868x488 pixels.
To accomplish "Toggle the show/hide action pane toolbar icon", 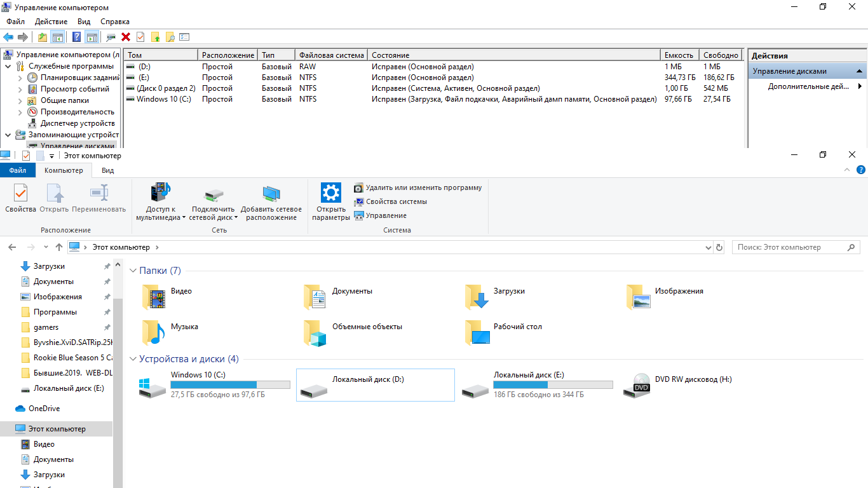I will pyautogui.click(x=92, y=37).
